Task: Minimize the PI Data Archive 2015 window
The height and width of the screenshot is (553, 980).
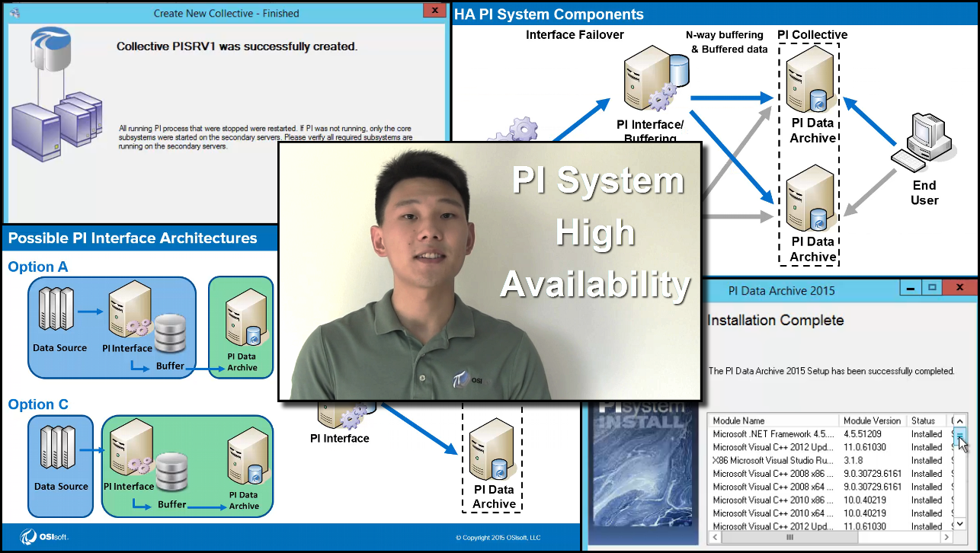Action: 910,289
